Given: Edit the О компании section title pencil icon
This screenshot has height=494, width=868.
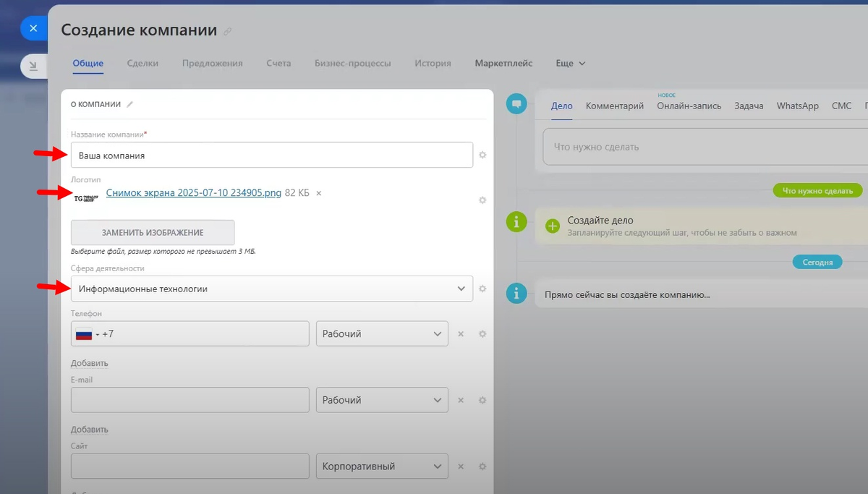Looking at the screenshot, I should tap(130, 104).
